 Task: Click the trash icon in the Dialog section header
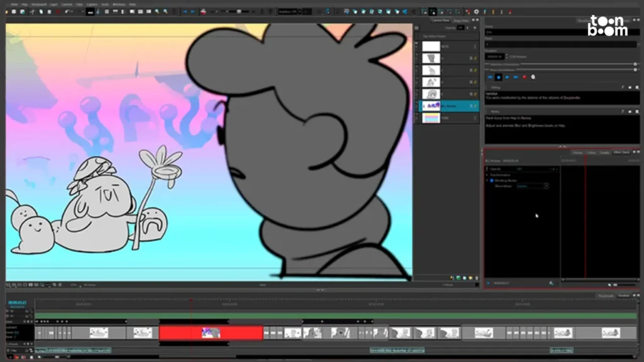click(x=637, y=87)
